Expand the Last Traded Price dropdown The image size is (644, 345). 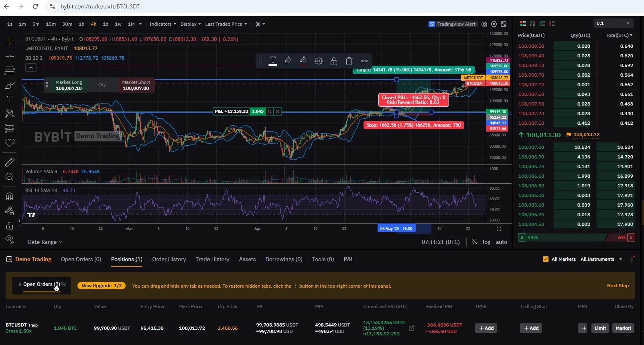click(x=226, y=24)
